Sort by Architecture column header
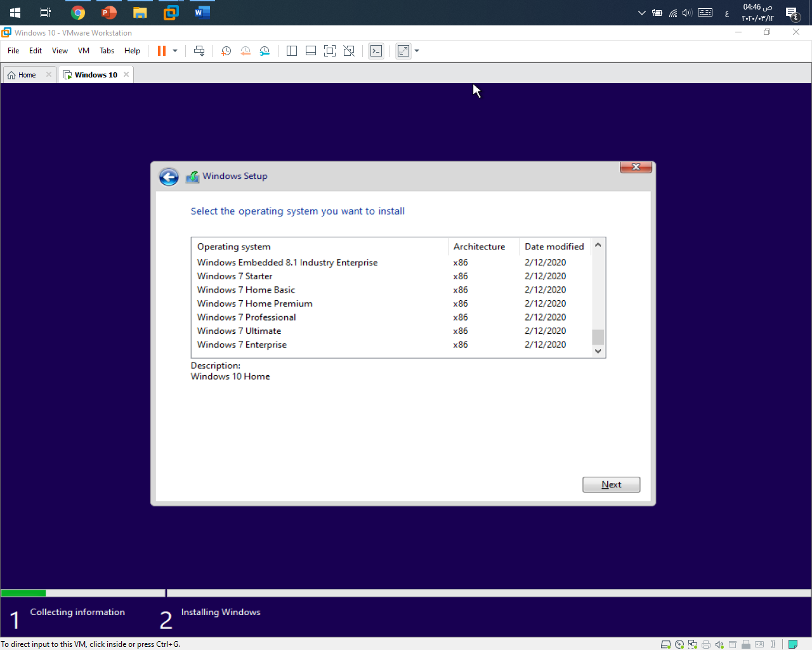 [x=483, y=246]
